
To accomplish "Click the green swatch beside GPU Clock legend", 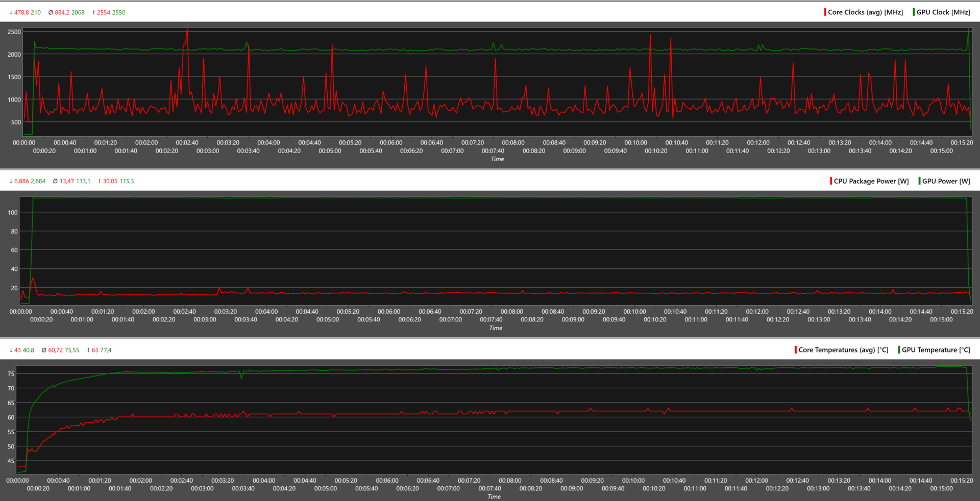I will 914,12.
